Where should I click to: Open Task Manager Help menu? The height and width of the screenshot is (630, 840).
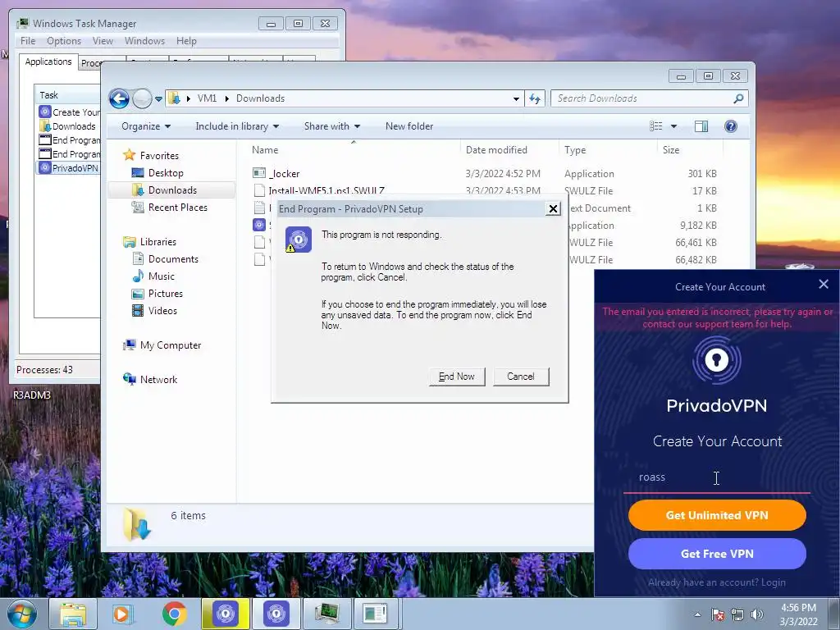[186, 41]
